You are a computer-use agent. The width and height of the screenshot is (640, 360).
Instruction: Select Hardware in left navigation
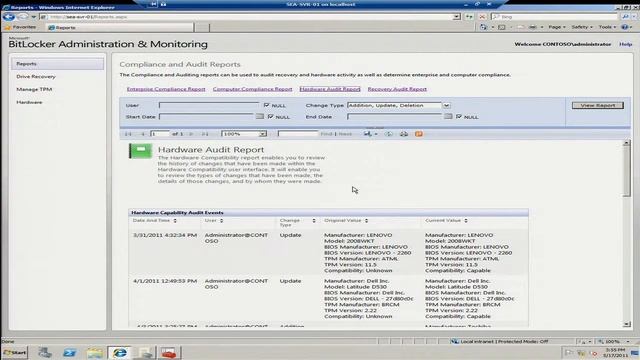coord(29,102)
